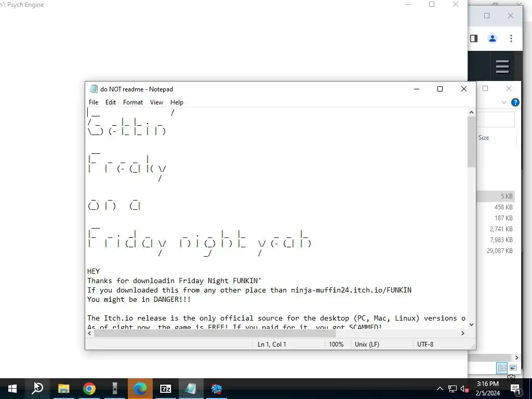Image resolution: width=532 pixels, height=399 pixels.
Task: Click the ninja-muffin24.itch.io/FUNKIN text
Action: click(x=351, y=290)
